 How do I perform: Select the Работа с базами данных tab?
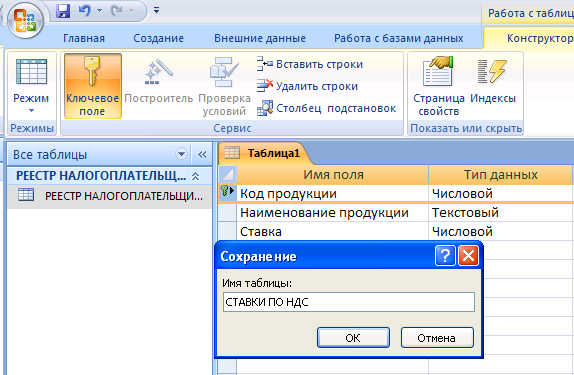pos(399,38)
